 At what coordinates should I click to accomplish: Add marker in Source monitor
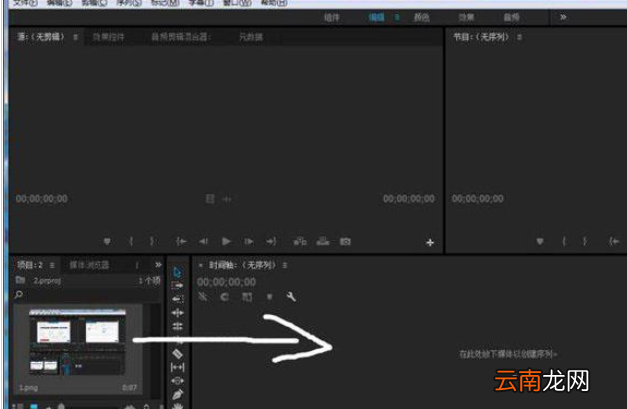click(107, 241)
